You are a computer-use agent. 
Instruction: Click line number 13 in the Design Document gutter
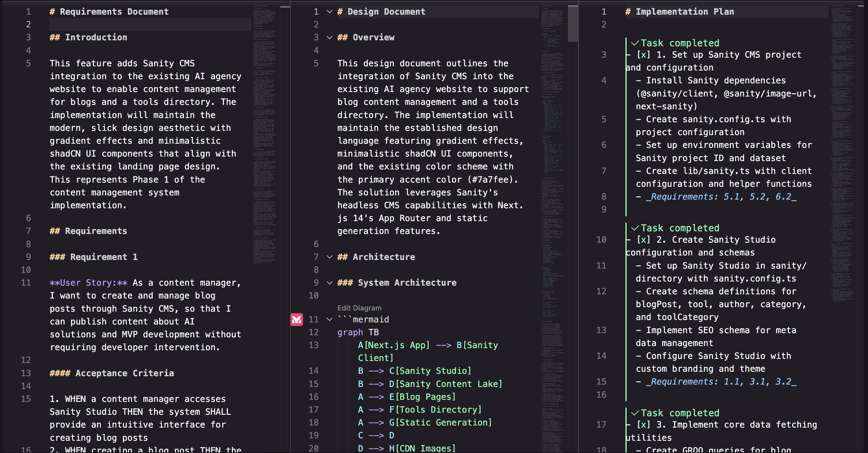[x=314, y=345]
